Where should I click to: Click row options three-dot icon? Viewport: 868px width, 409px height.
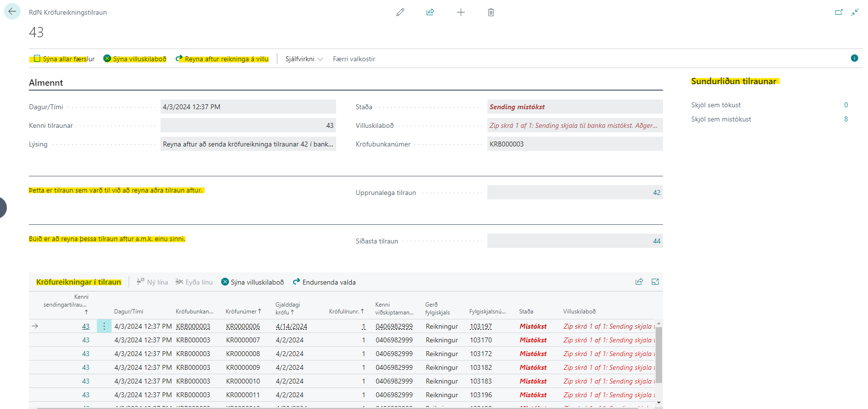coord(104,326)
